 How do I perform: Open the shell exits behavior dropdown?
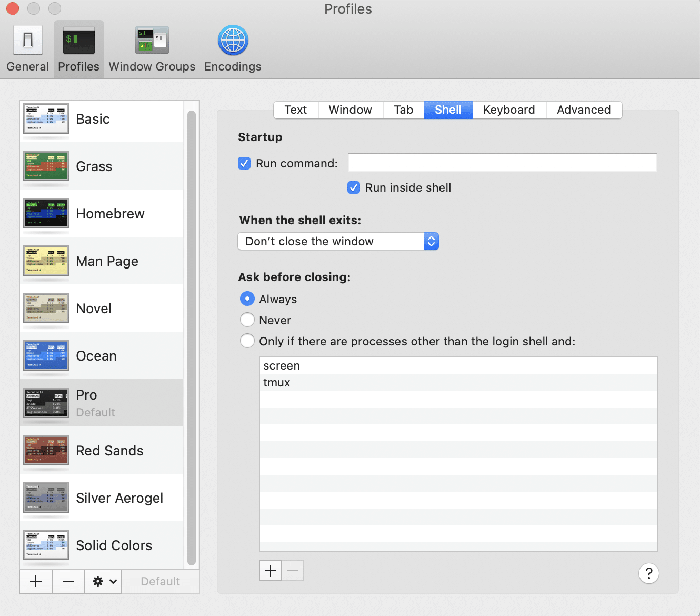338,241
